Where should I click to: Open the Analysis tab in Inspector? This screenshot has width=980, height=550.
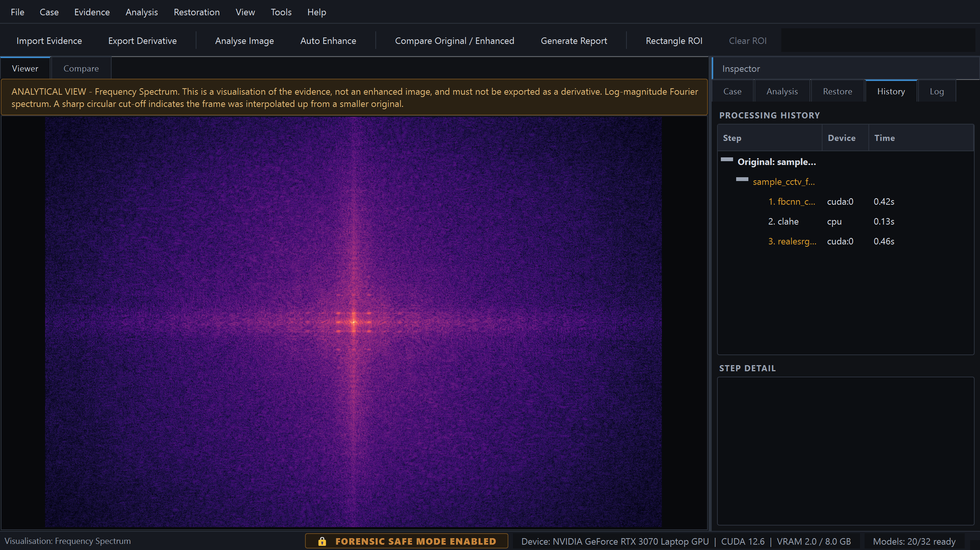click(x=782, y=91)
